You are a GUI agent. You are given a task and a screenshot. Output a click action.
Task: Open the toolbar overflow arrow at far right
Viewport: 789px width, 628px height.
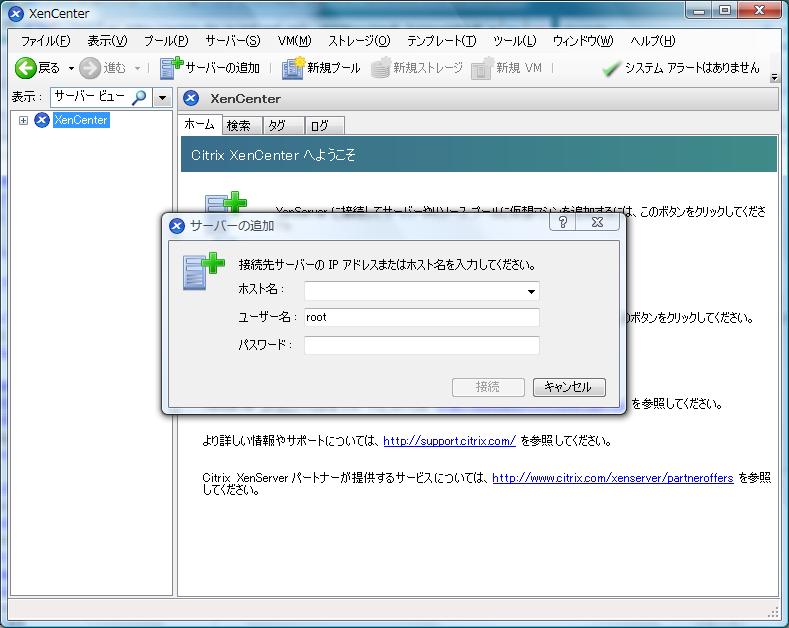point(774,77)
